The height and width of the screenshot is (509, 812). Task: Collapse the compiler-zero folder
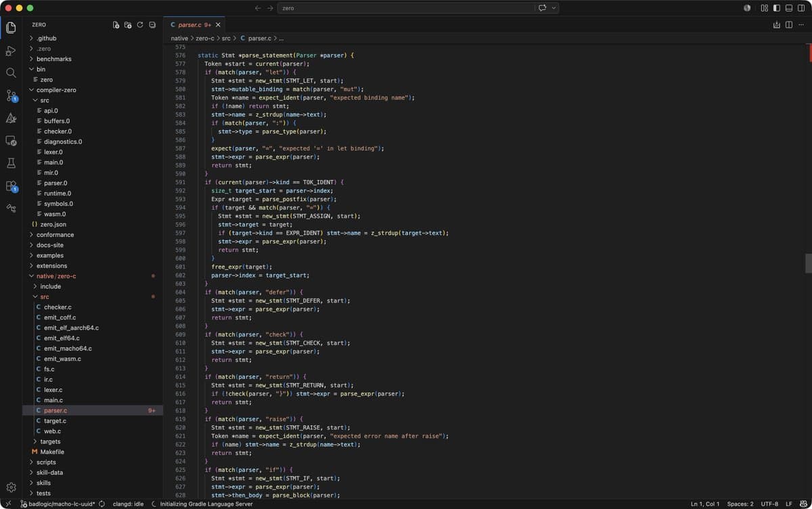coord(93,90)
